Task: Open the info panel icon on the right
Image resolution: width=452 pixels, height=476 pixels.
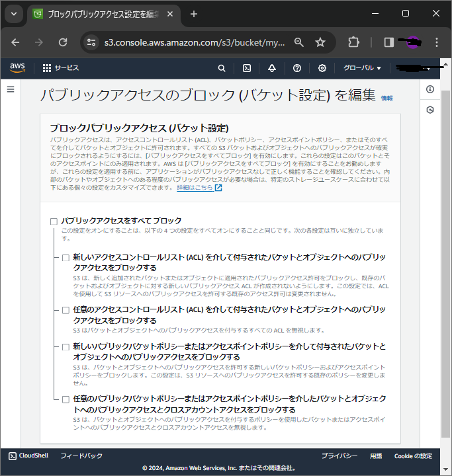Action: click(x=429, y=89)
